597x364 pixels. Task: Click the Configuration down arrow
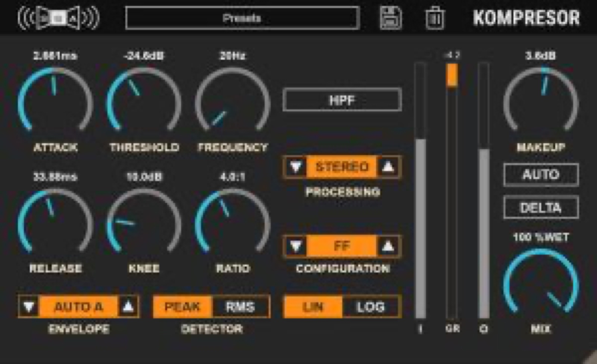pyautogui.click(x=296, y=246)
